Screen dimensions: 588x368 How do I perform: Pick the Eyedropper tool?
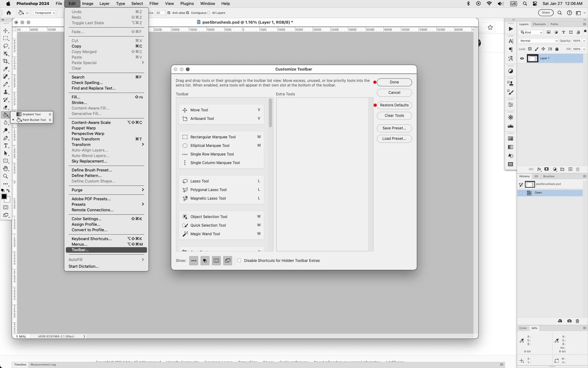(x=6, y=69)
